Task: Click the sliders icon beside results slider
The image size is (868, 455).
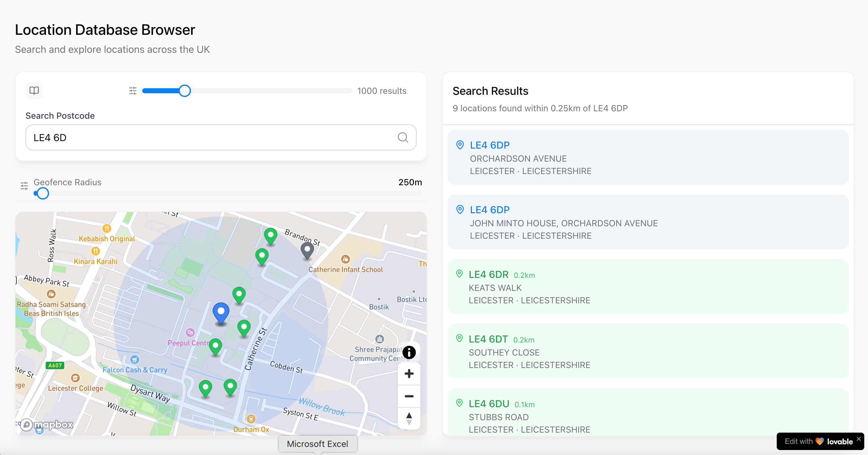Action: tap(133, 91)
